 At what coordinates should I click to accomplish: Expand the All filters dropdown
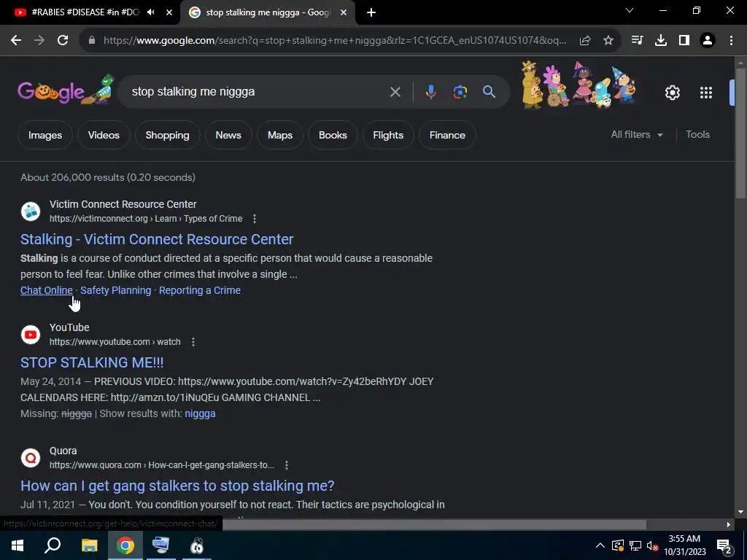point(637,135)
